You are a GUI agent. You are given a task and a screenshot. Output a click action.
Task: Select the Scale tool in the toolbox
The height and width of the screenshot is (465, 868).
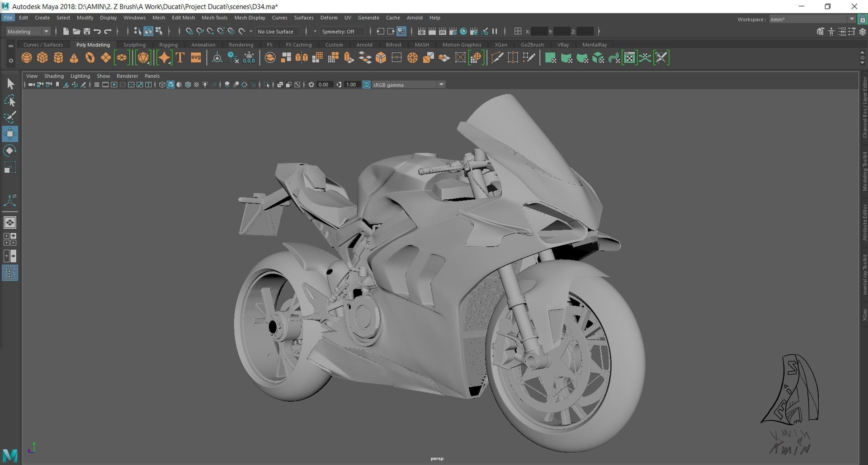9,168
